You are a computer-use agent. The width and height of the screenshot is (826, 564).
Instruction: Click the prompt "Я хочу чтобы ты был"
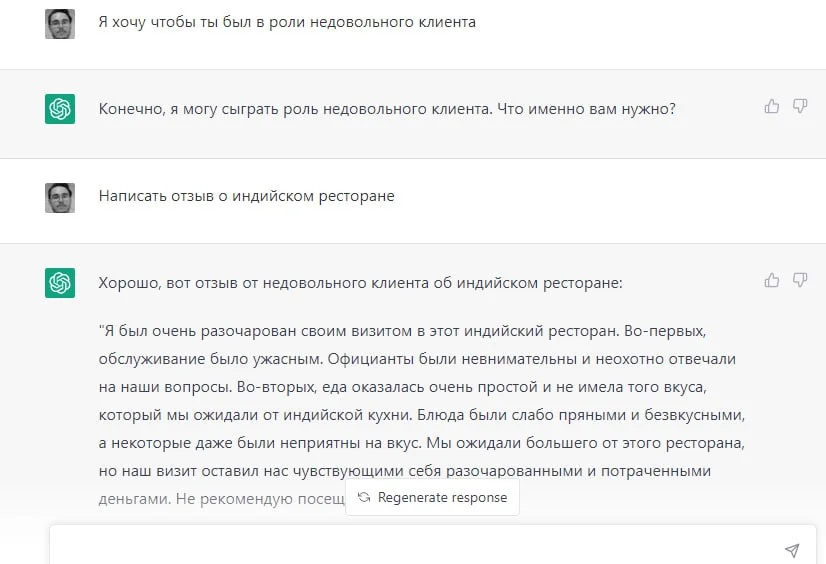(287, 22)
